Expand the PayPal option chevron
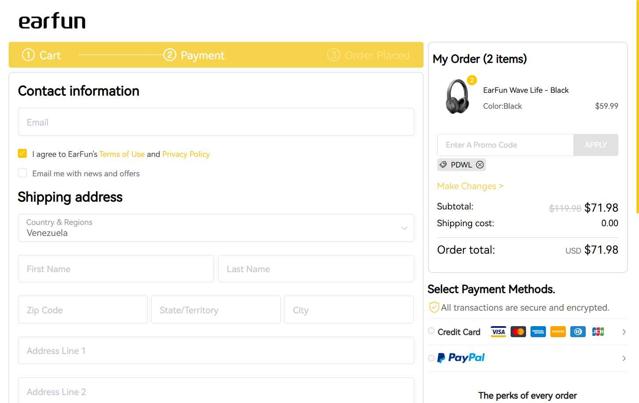This screenshot has width=639, height=403. (x=624, y=359)
